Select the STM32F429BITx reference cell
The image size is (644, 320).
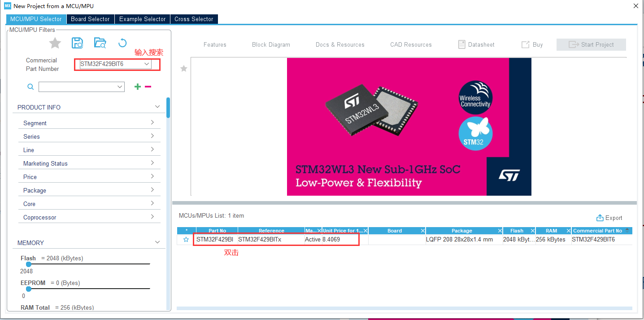click(x=271, y=240)
